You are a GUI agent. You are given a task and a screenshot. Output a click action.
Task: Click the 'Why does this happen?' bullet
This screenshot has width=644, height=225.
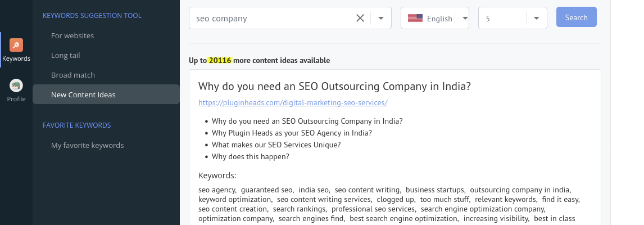click(x=250, y=156)
